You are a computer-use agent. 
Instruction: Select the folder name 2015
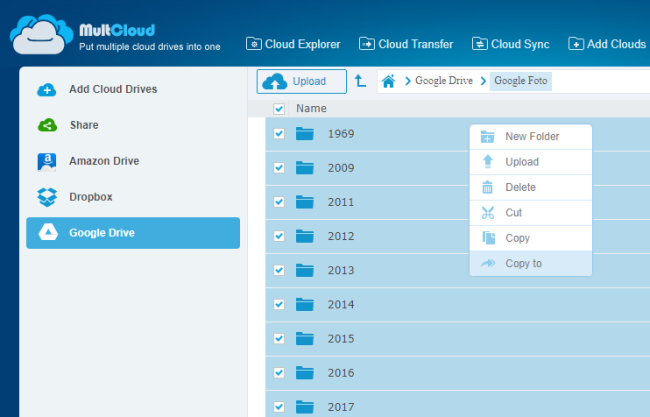(341, 339)
